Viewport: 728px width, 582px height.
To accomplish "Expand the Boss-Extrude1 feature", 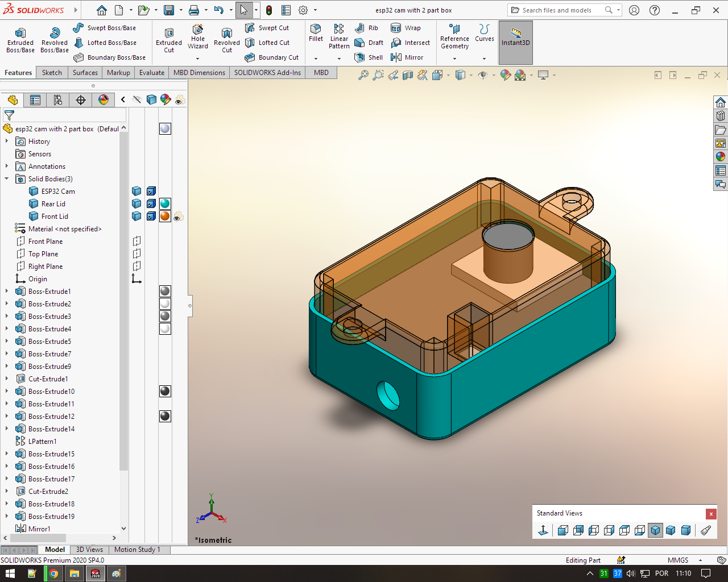I will 7,291.
